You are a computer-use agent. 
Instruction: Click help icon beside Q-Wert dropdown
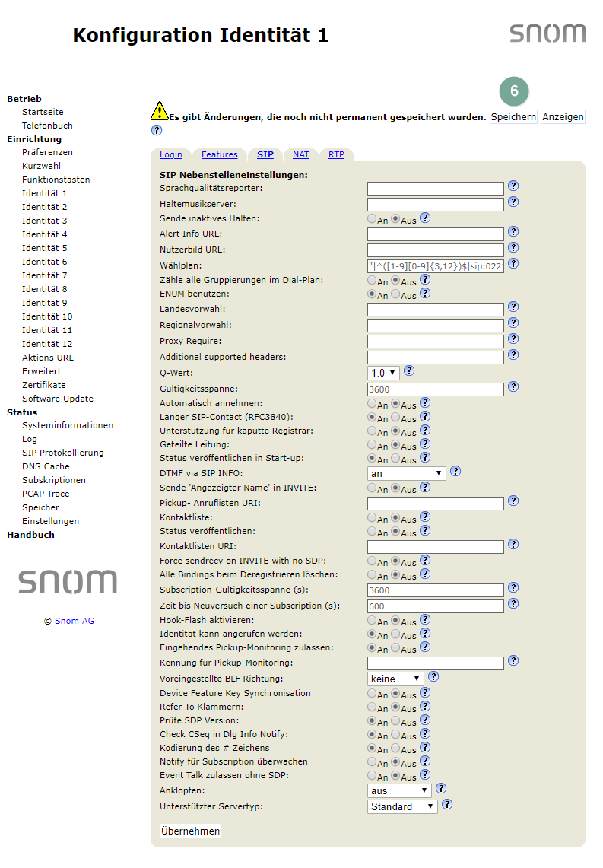coord(409,371)
